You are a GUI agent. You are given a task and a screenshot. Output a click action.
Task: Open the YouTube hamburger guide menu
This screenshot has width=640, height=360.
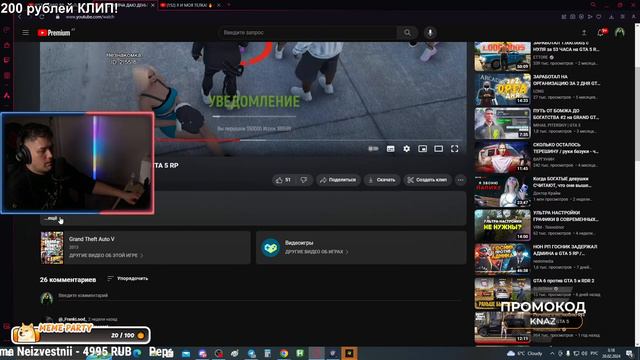[25, 33]
